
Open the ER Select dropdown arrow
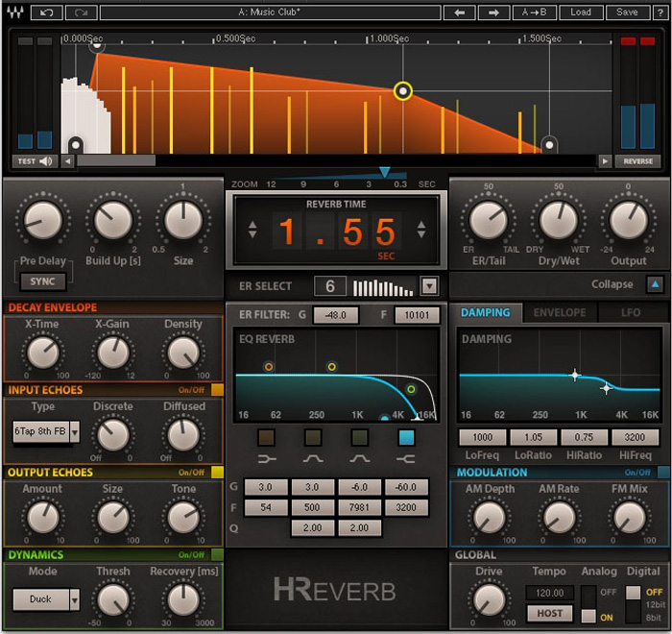pyautogui.click(x=429, y=285)
